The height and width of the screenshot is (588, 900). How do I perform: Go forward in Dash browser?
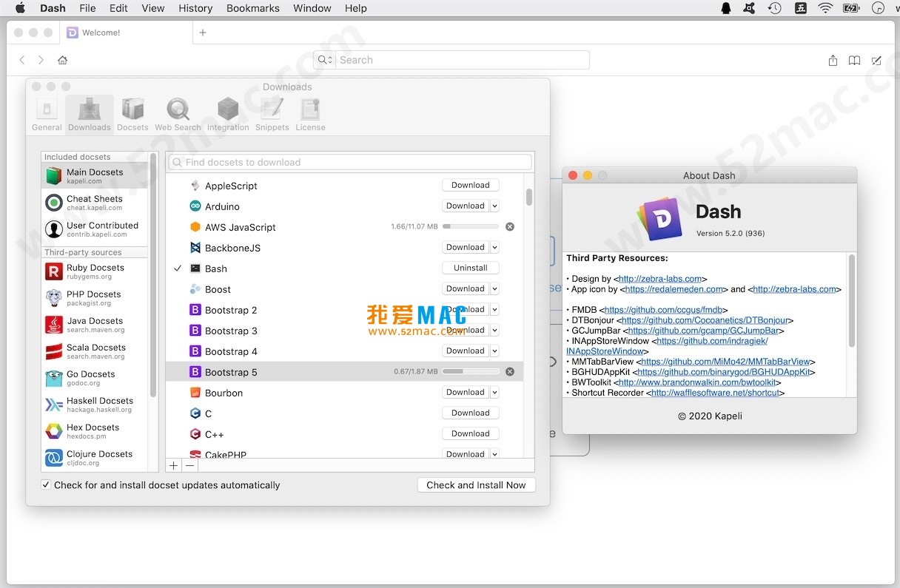coord(41,60)
